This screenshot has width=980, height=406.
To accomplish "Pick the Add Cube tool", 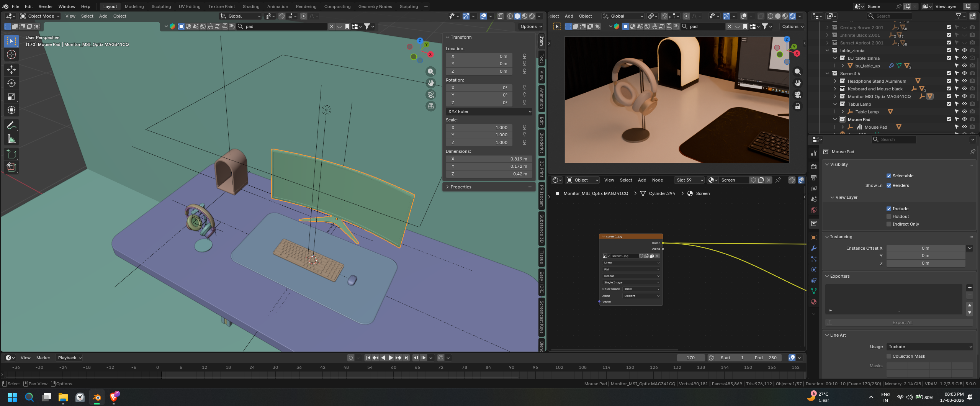I will (x=11, y=154).
